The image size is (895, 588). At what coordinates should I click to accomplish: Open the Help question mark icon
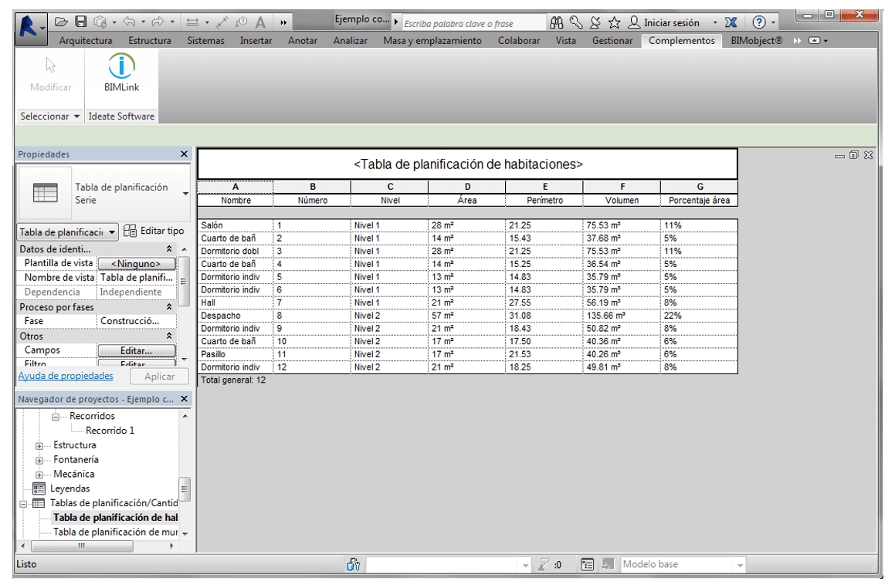coord(759,23)
